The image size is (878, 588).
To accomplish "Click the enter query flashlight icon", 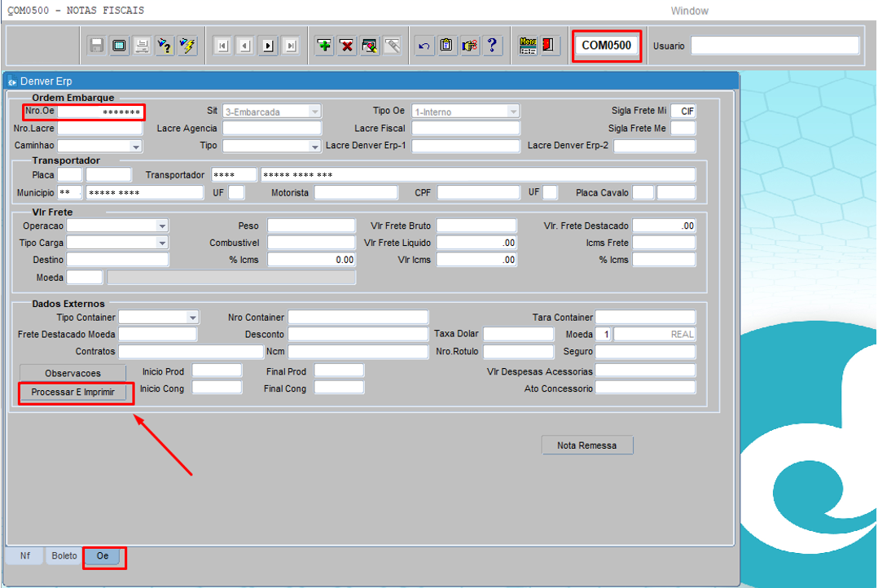I will pyautogui.click(x=165, y=46).
